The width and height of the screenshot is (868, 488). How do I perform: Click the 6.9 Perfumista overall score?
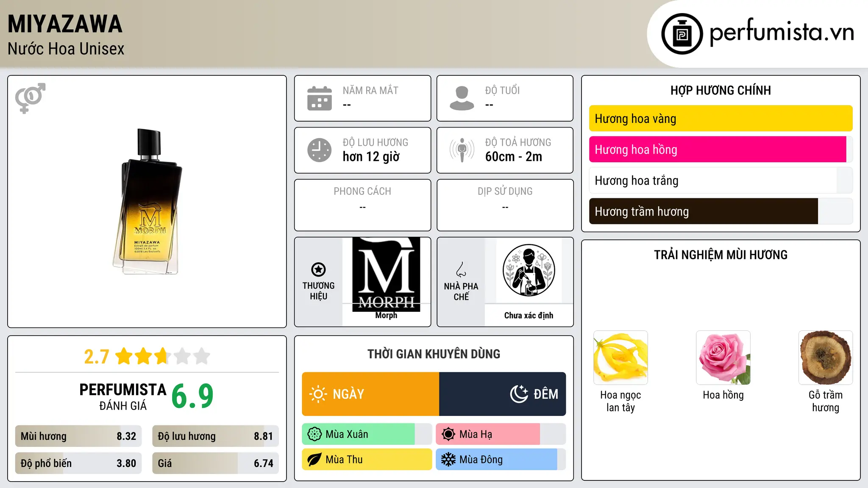tap(192, 396)
